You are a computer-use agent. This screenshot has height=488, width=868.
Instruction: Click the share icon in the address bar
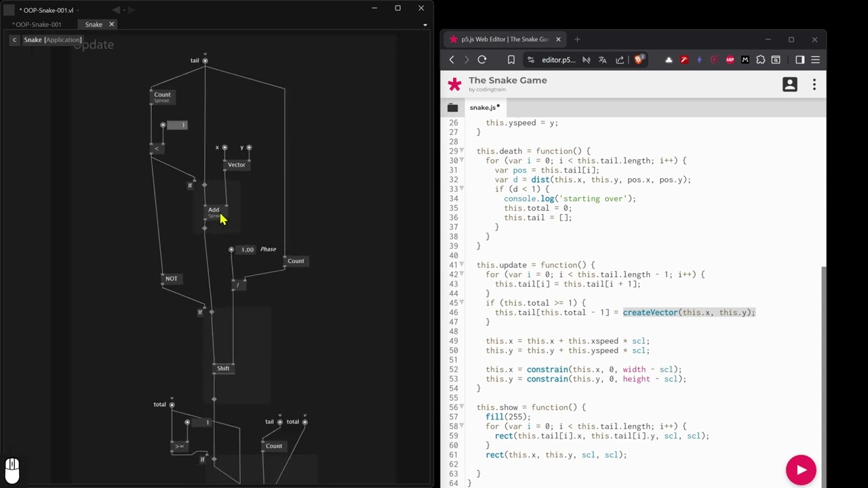(620, 60)
